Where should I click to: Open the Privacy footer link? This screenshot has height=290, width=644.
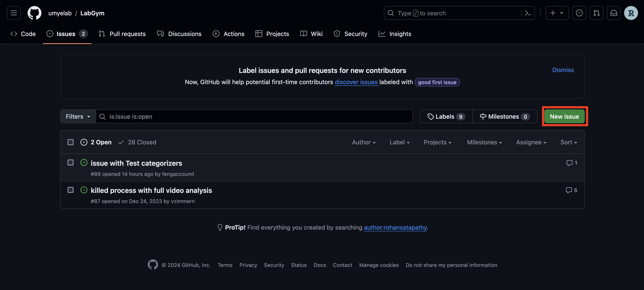[248, 265]
